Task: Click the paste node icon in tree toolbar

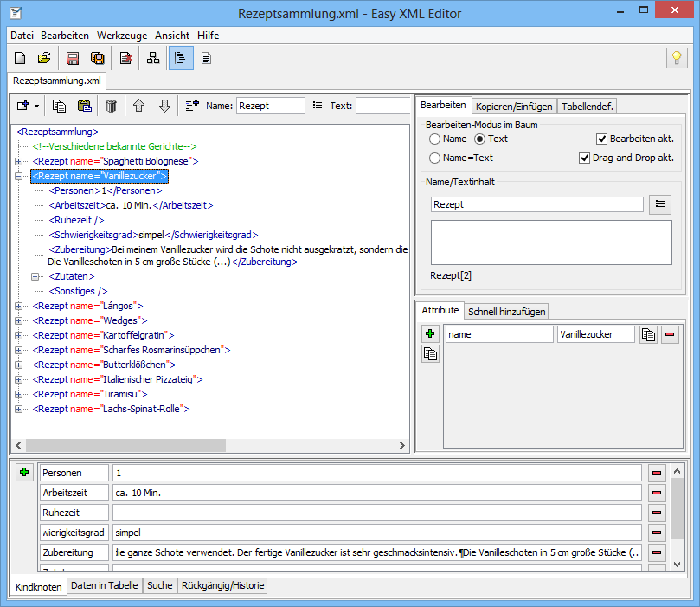Action: click(x=85, y=106)
